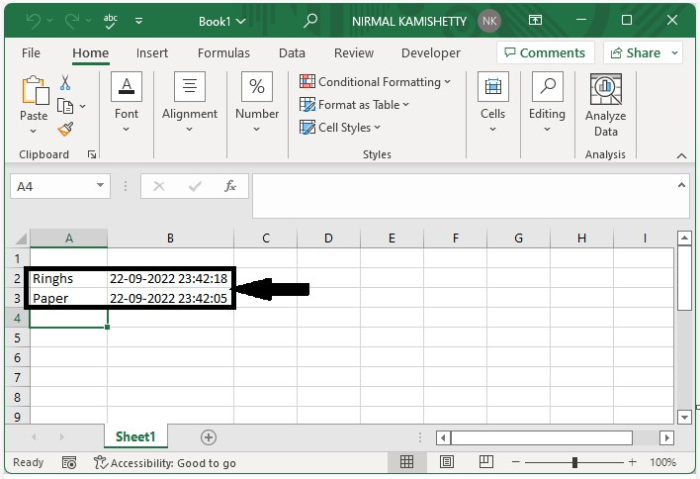Switch to the Data tab
Image resolution: width=700 pixels, height=479 pixels.
(292, 53)
